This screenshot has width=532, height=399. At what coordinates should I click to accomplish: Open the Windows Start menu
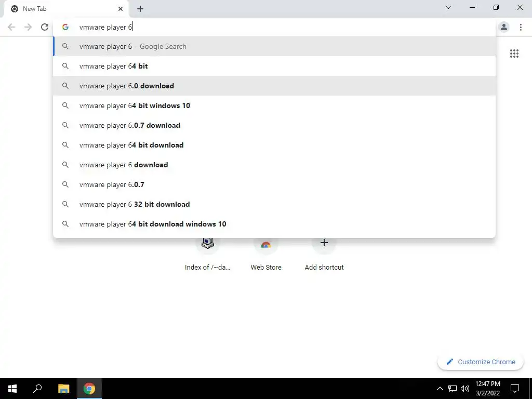point(12,389)
